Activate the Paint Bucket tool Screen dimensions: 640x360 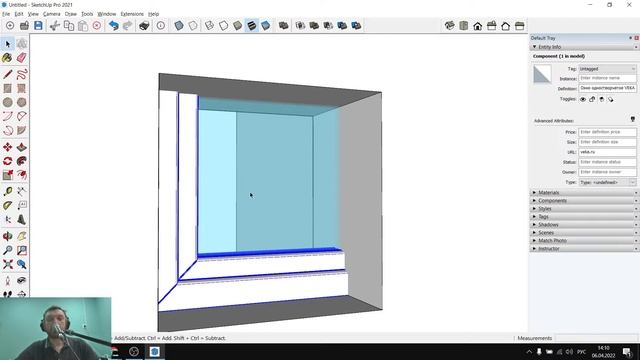point(7,58)
